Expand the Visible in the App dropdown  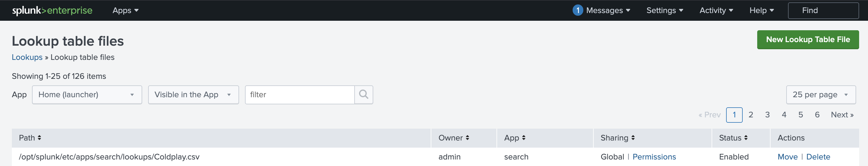click(x=193, y=95)
